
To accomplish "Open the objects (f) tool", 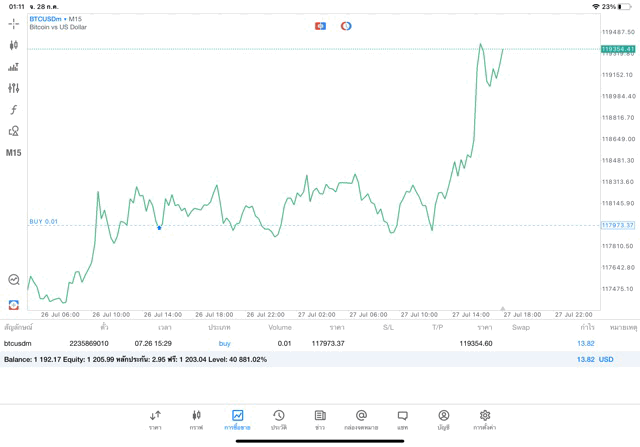I will (x=14, y=110).
